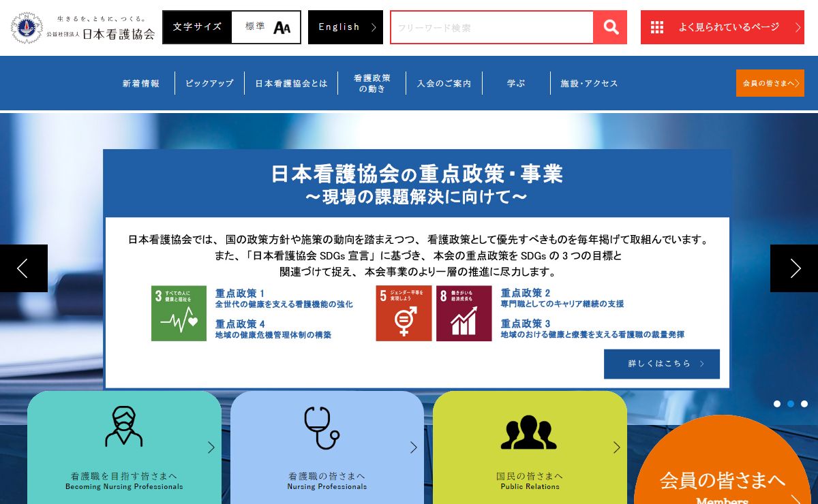The image size is (818, 504).
Task: Click the magnifying glass search button
Action: click(610, 27)
